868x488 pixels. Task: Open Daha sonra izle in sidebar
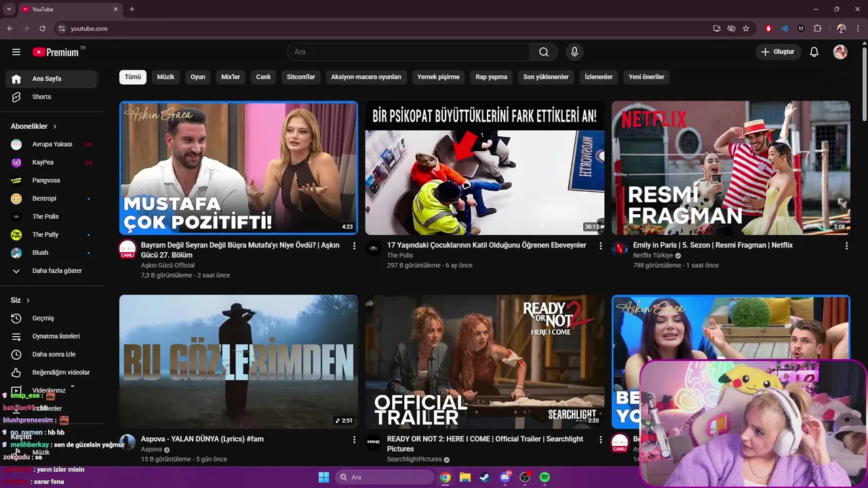[x=52, y=354]
